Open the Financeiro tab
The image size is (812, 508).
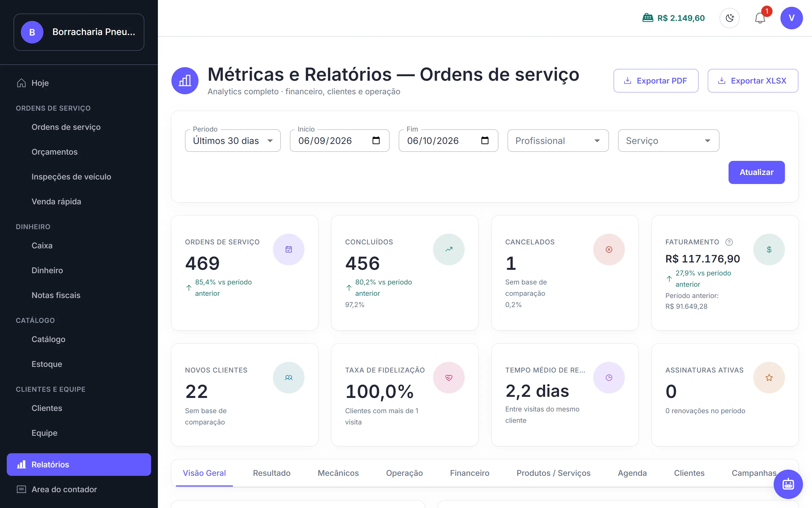pyautogui.click(x=469, y=473)
